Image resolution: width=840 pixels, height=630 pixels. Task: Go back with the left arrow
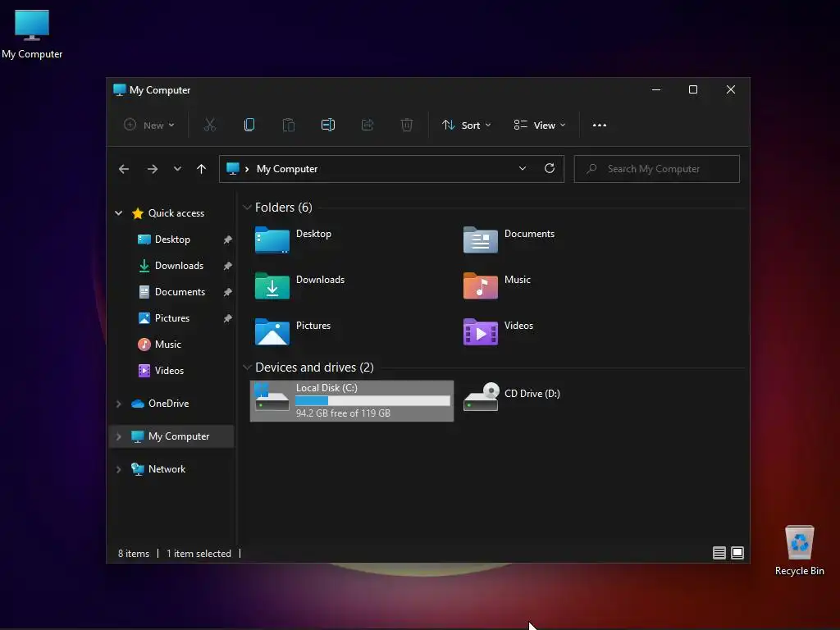point(124,169)
